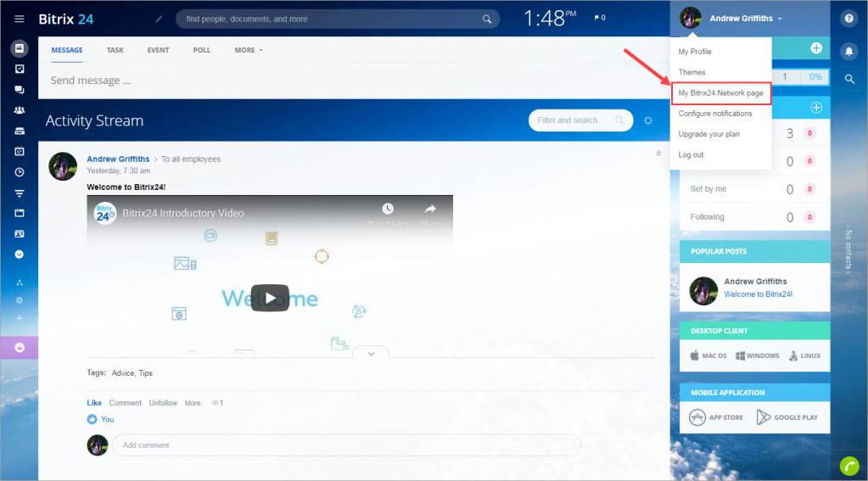Click the Bitrix 24 logo
Screen dimensions: 868x481
[66, 19]
